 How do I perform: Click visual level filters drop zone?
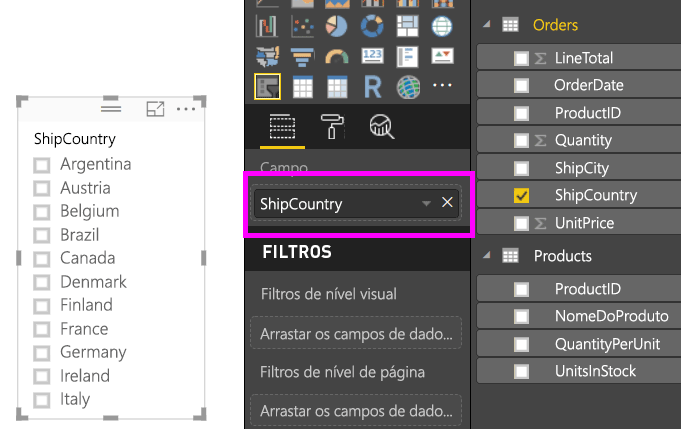coord(356,333)
